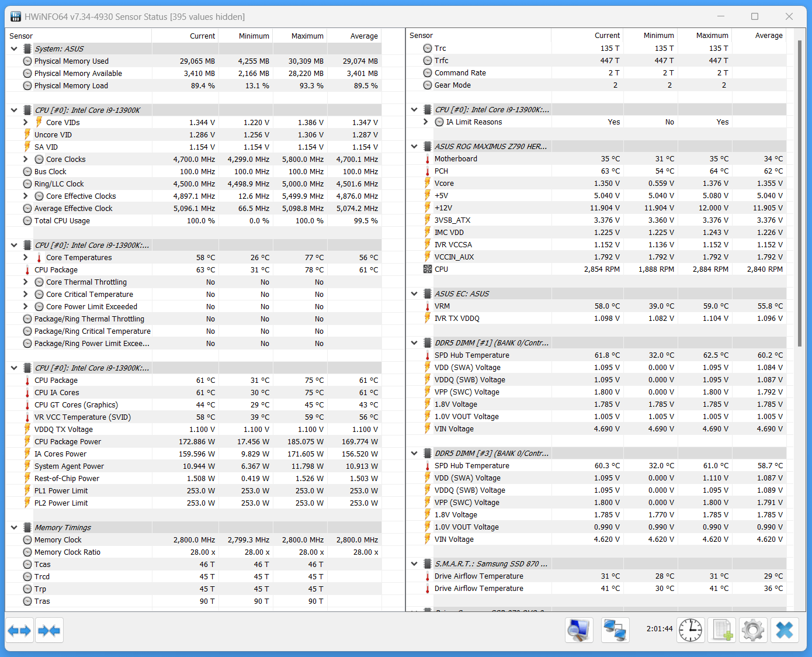The width and height of the screenshot is (812, 657).
Task: Click the CPU fan icon in motherboard section
Action: pos(428,269)
